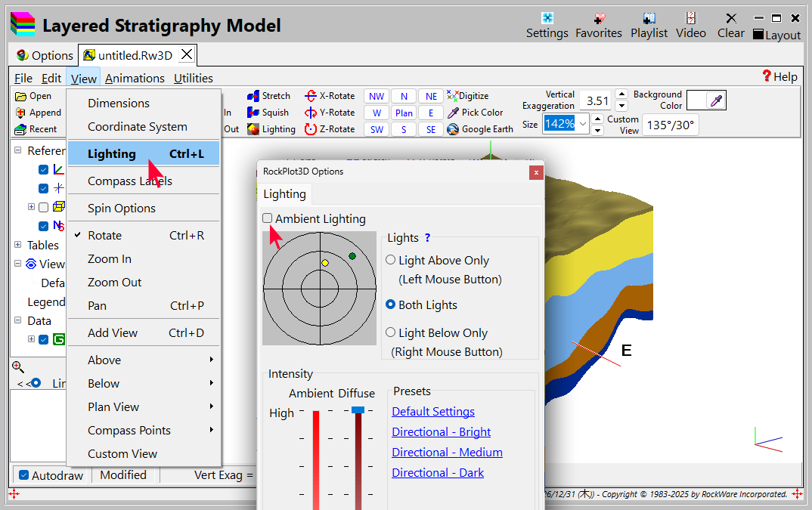Apply Directional - Bright preset
Image resolution: width=812 pixels, height=510 pixels.
441,432
